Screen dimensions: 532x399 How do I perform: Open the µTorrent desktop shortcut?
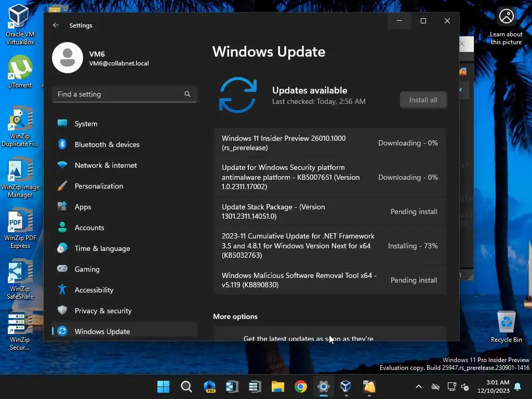coord(20,72)
